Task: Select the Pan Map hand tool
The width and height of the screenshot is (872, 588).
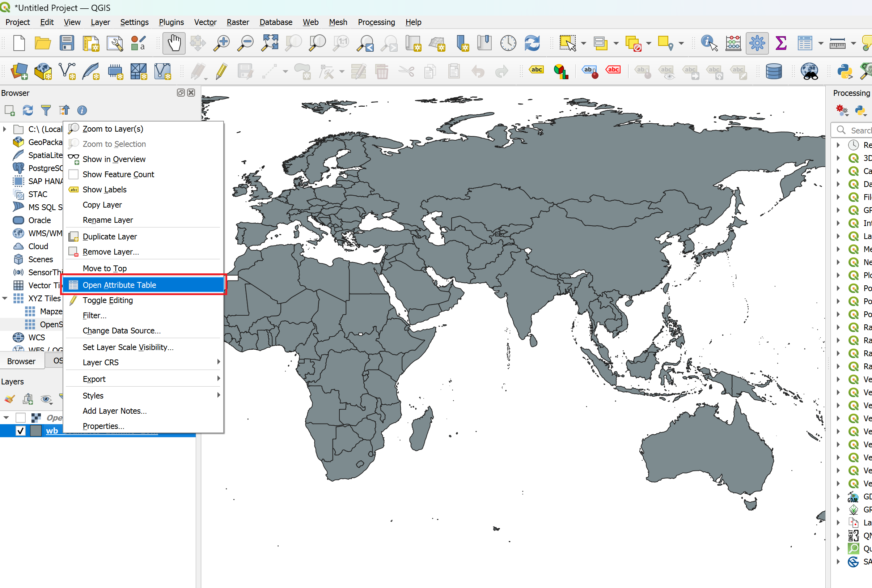Action: [x=174, y=43]
